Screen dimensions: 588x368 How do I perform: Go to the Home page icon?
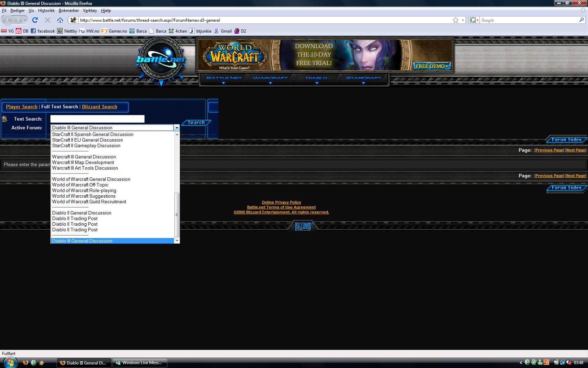click(60, 20)
